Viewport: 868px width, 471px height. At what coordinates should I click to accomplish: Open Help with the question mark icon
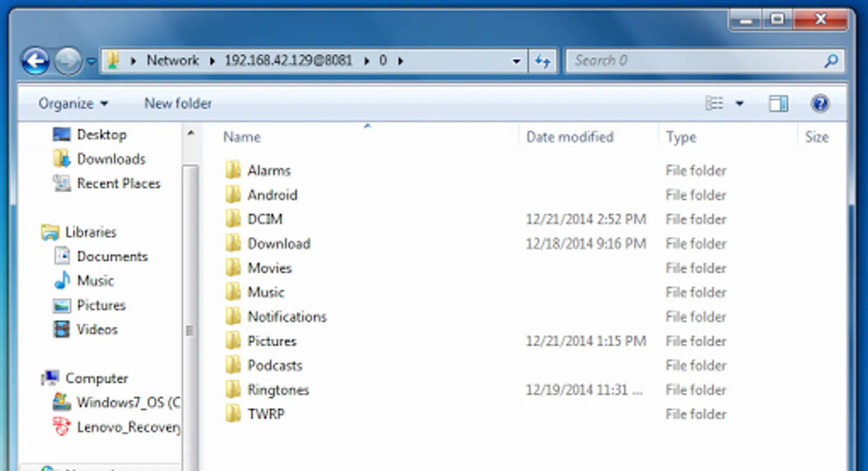[x=820, y=104]
